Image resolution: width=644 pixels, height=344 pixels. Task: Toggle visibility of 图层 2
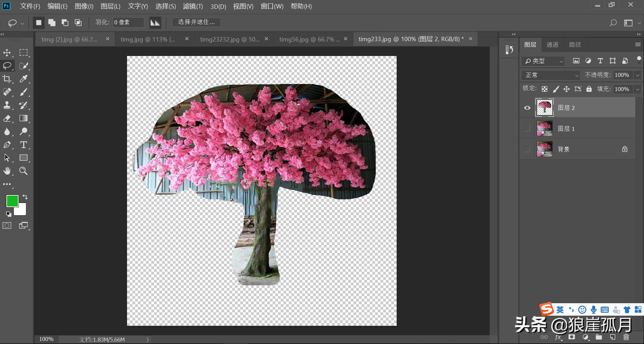[527, 107]
